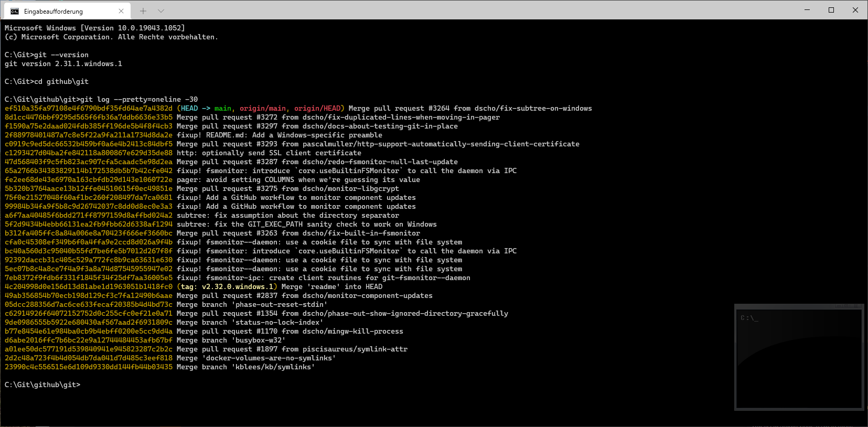Click the 'tag: v2.32.0.windows.1' label
Screen dimensions: 868x427
pos(227,287)
